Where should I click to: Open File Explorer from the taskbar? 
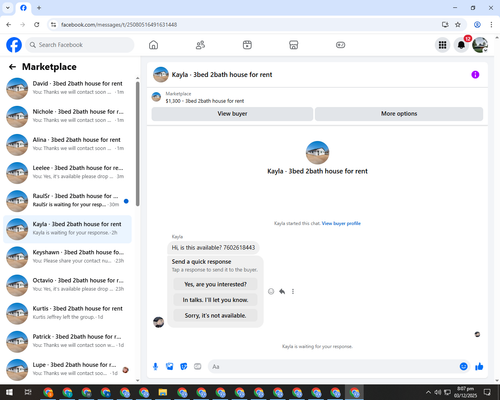163,392
